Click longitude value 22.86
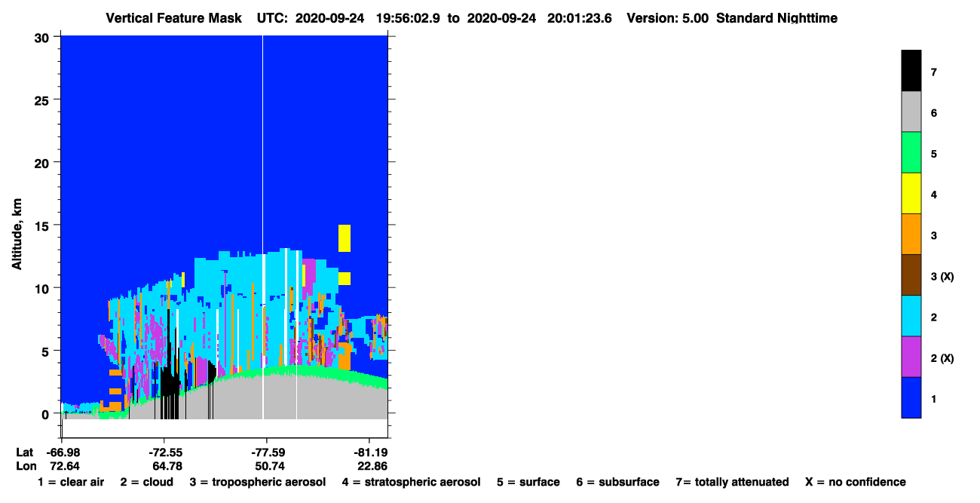 (371, 466)
